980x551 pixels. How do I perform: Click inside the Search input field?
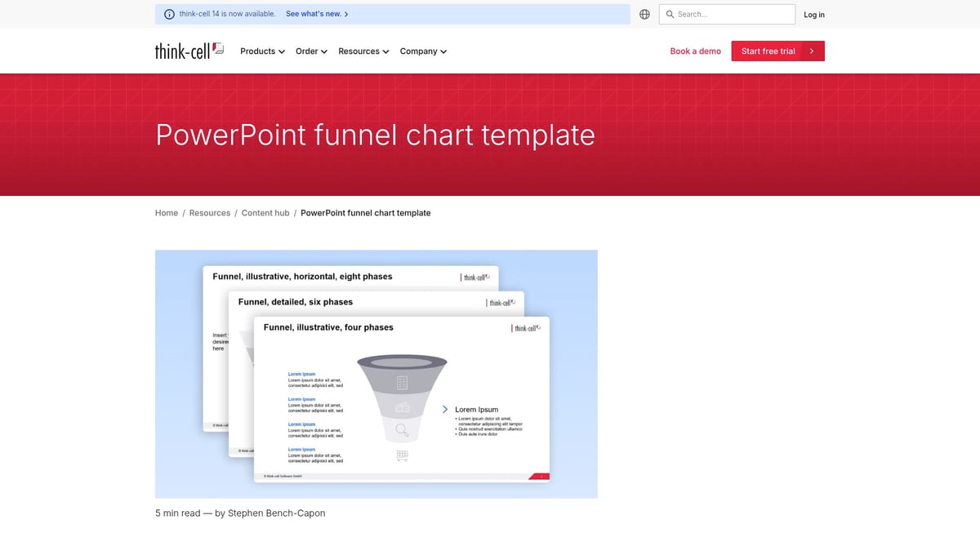(x=727, y=14)
